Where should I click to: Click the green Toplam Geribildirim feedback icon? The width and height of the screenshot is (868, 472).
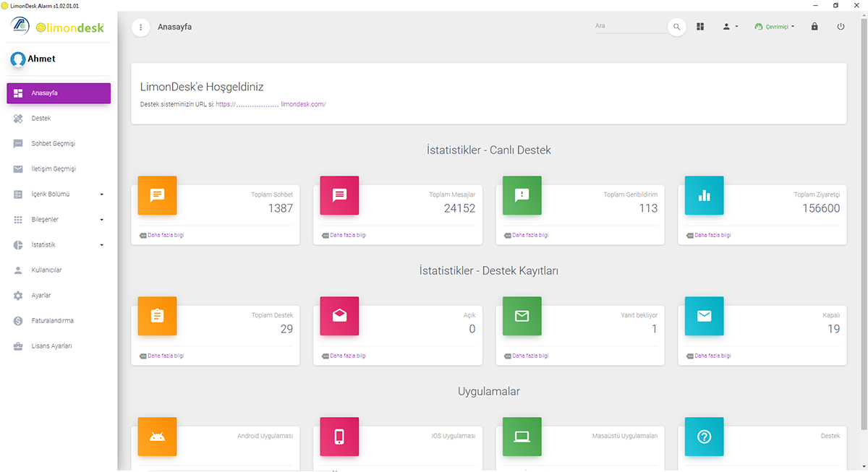pyautogui.click(x=522, y=195)
